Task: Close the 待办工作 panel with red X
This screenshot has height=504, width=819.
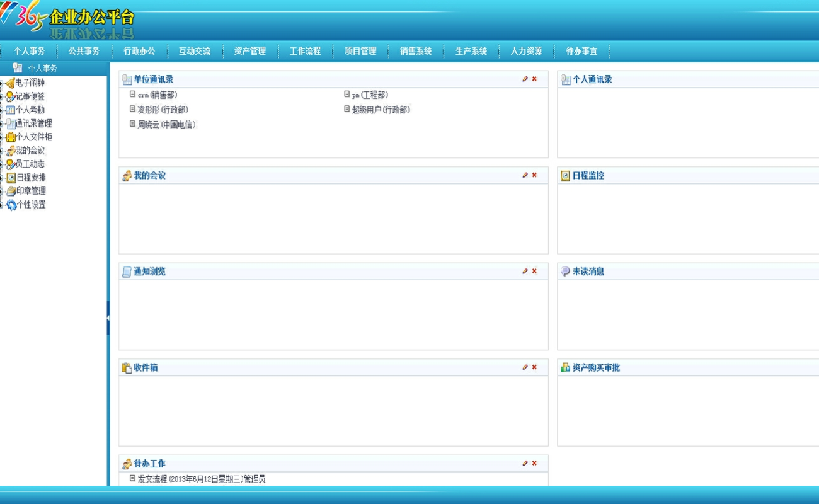Action: 534,463
